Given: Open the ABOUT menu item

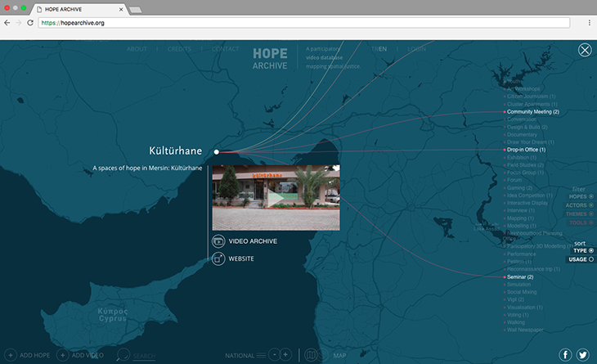Looking at the screenshot, I should pos(137,49).
